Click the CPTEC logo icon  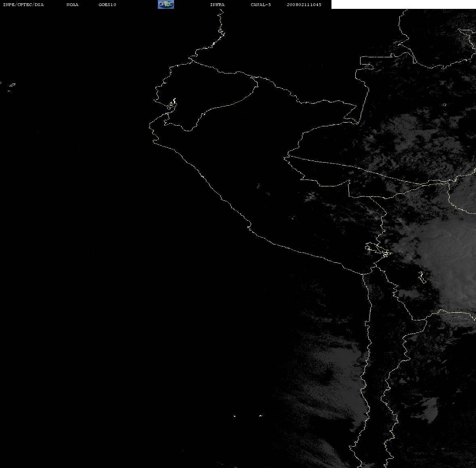(166, 4)
